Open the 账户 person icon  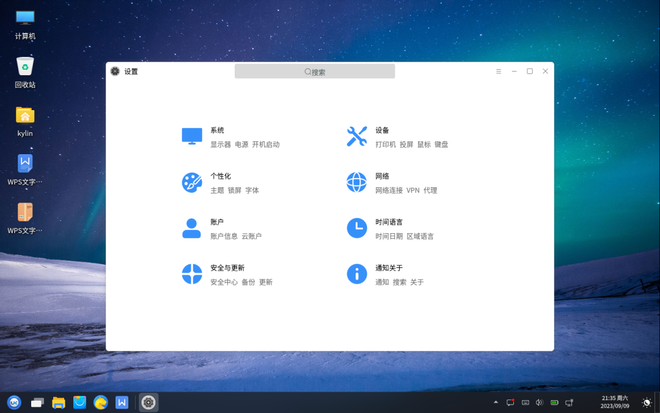[192, 228]
